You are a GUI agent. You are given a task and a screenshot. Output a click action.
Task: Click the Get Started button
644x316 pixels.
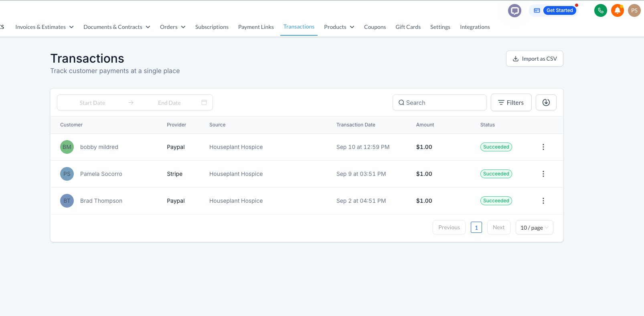(x=559, y=10)
